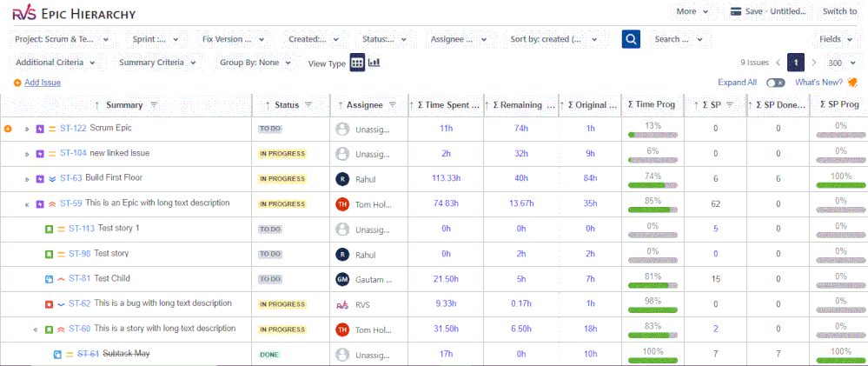Open the Assignee filter dropdown
This screenshot has width=868, height=366.
[459, 39]
